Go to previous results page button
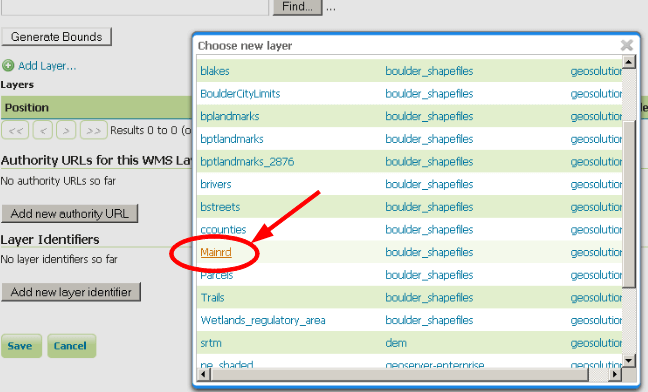Image resolution: width=648 pixels, height=392 pixels. [43, 131]
